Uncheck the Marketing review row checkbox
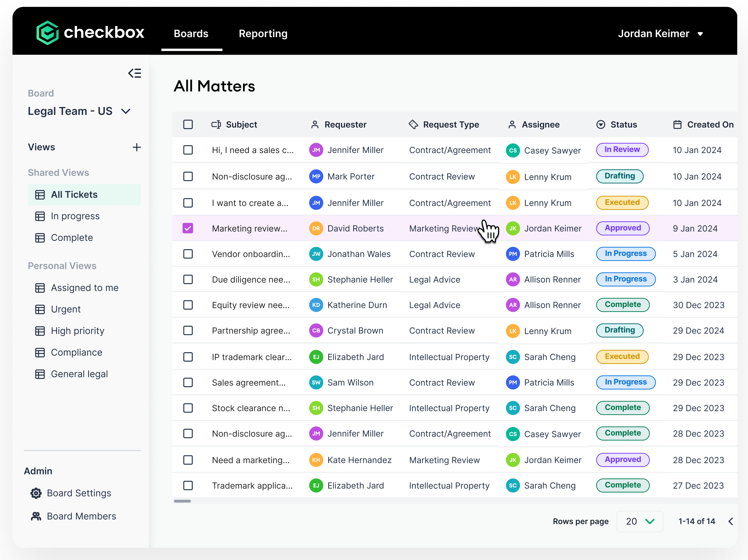748x560 pixels. 188,229
